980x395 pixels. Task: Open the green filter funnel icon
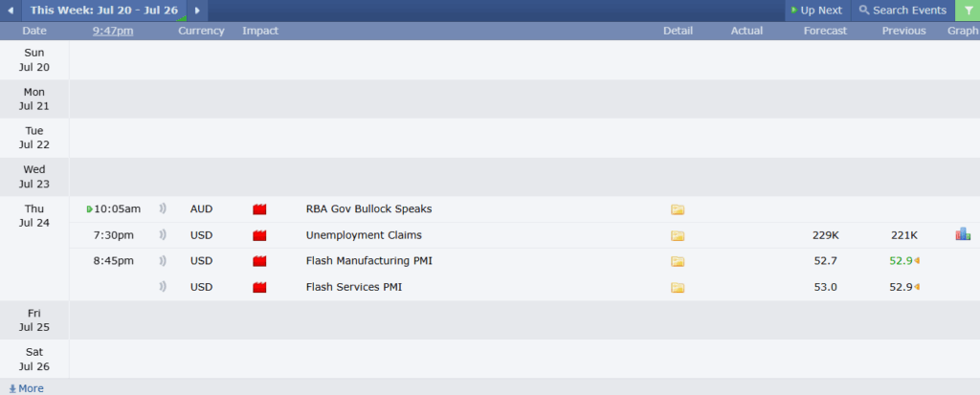click(x=968, y=11)
